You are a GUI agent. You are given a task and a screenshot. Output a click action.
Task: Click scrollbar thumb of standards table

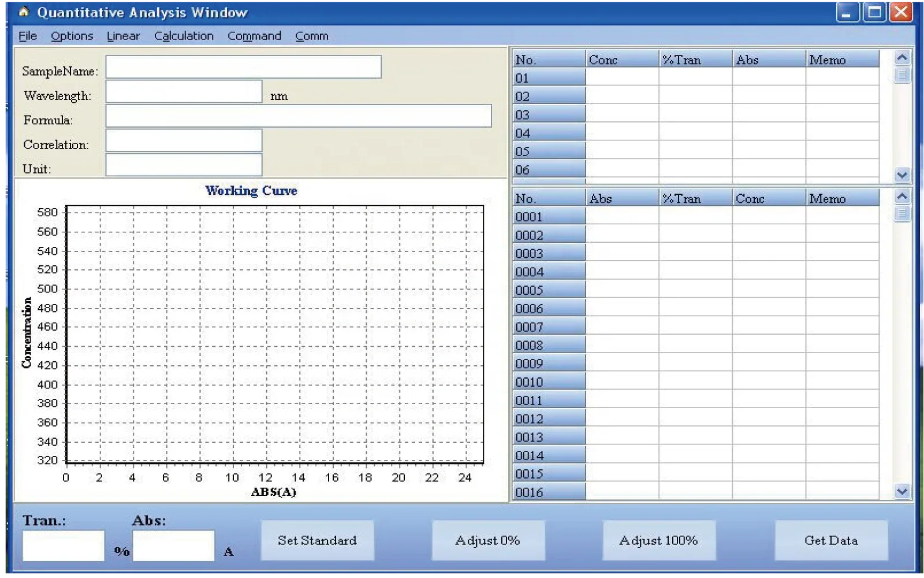(901, 75)
